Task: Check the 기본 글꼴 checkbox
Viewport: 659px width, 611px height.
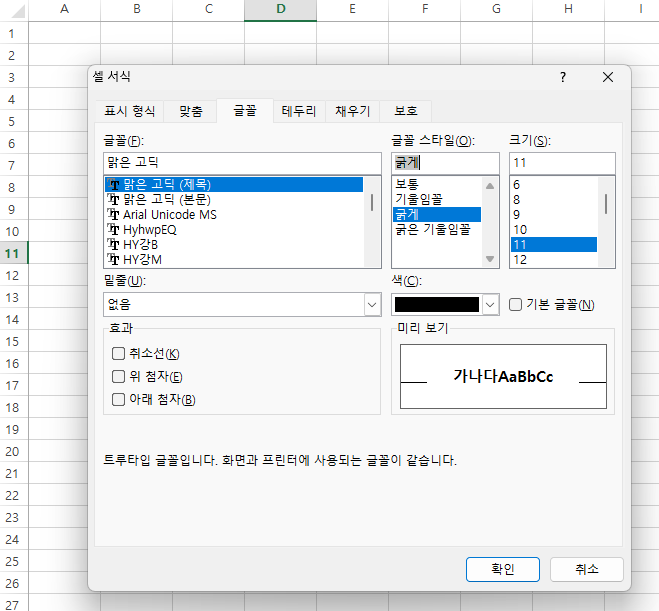Action: (515, 305)
